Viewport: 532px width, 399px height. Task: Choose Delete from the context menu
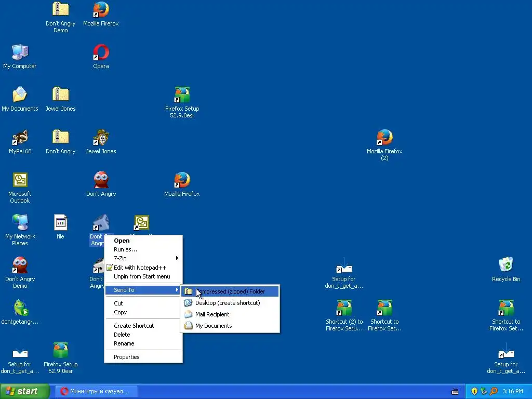pyautogui.click(x=143, y=335)
